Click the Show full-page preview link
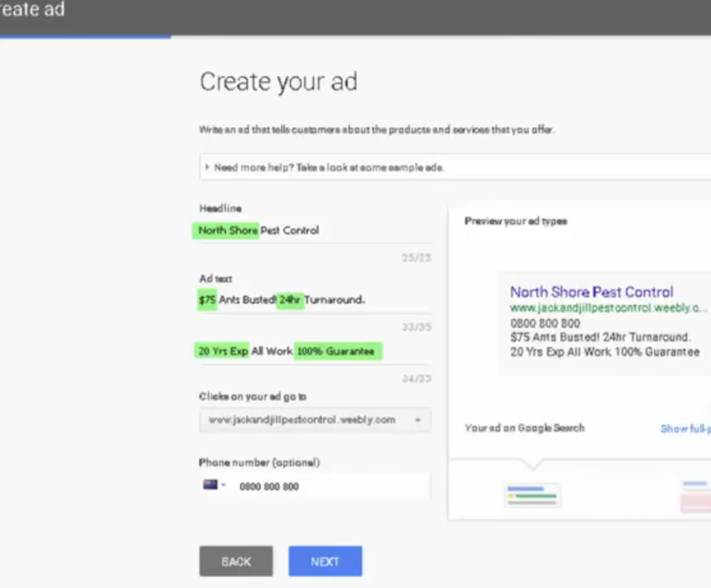The width and height of the screenshot is (711, 588). (x=685, y=428)
